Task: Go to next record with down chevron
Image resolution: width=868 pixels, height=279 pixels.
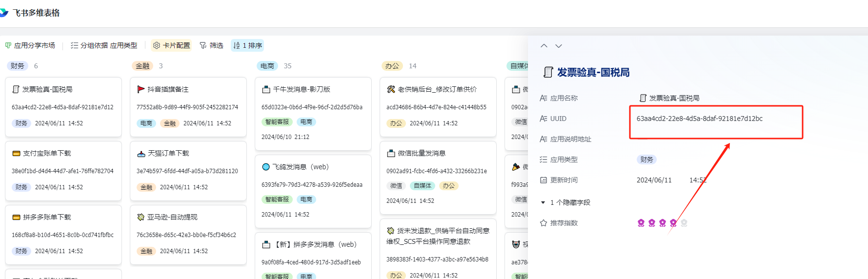Action: 559,46
